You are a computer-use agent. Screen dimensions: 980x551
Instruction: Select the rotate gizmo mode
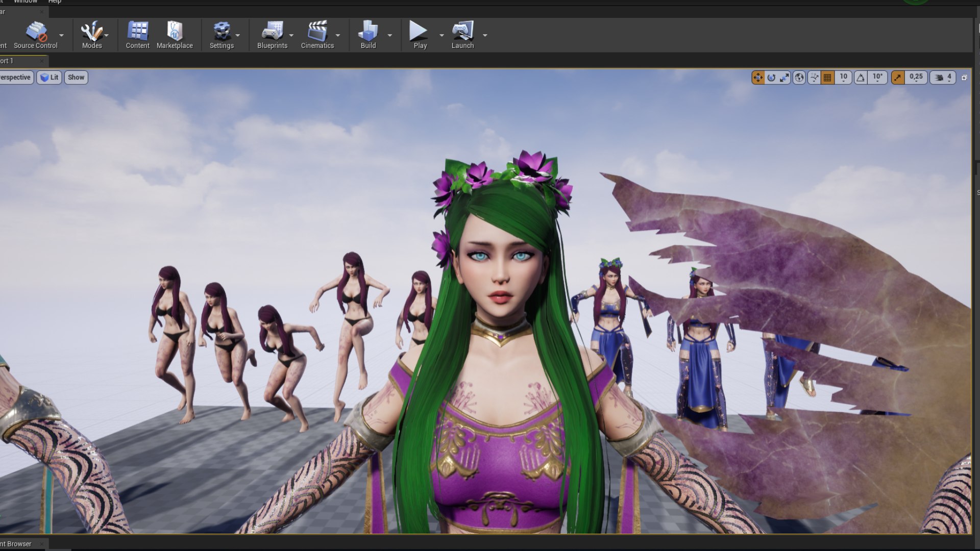coord(771,78)
